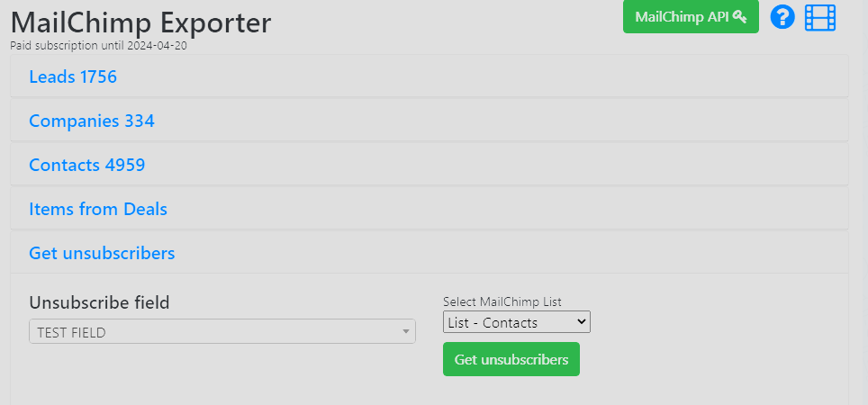The width and height of the screenshot is (868, 405).
Task: Select the TEST FIELD value text
Action: pos(71,332)
